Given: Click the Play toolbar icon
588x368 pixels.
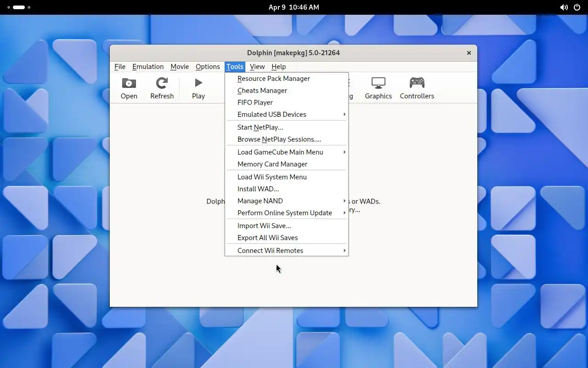Looking at the screenshot, I should (198, 88).
